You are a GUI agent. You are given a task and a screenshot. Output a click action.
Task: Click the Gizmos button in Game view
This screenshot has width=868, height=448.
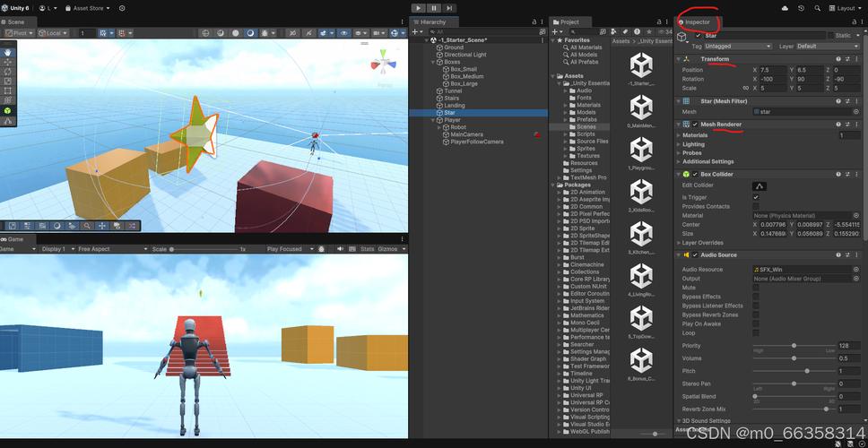pos(387,249)
